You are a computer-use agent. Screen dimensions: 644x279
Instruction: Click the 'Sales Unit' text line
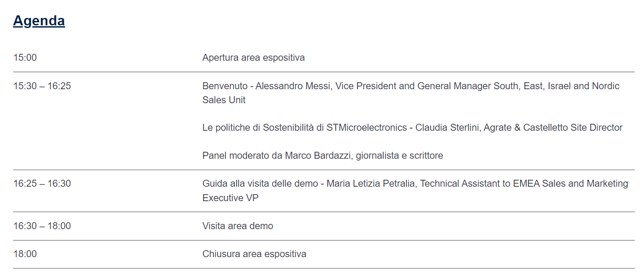pyautogui.click(x=224, y=100)
